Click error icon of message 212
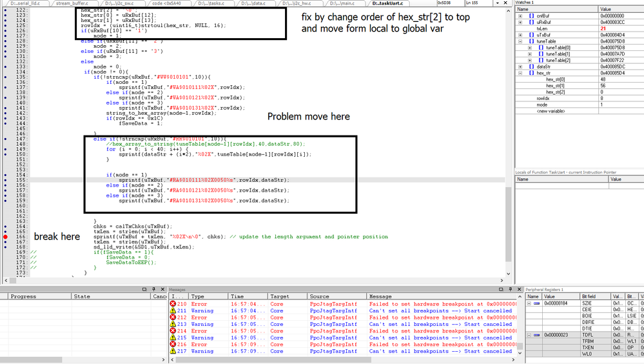The height and width of the screenshot is (364, 644). pyautogui.click(x=173, y=318)
